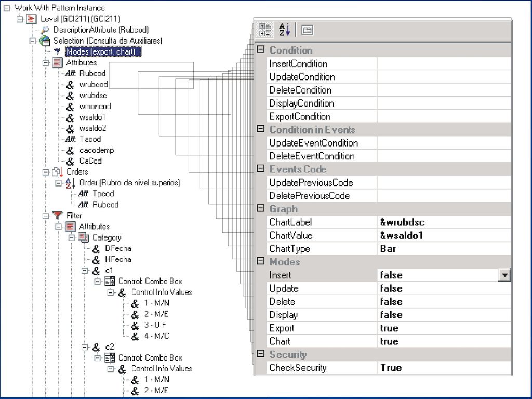Image resolution: width=532 pixels, height=399 pixels.
Task: Select the DeletePreviousCode property row
Action: 389,196
